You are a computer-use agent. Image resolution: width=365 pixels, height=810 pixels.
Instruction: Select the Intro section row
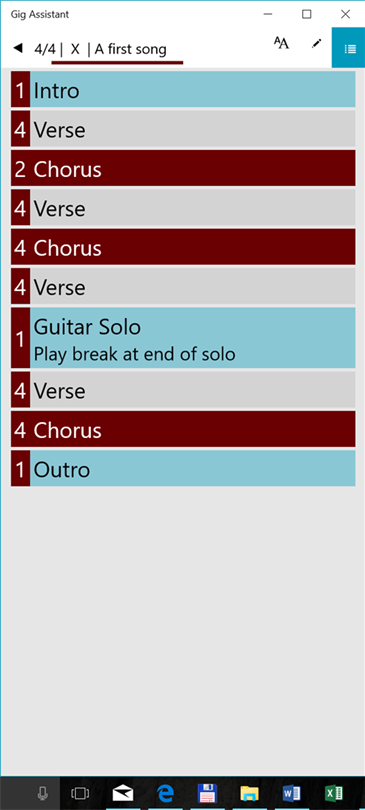click(x=183, y=89)
